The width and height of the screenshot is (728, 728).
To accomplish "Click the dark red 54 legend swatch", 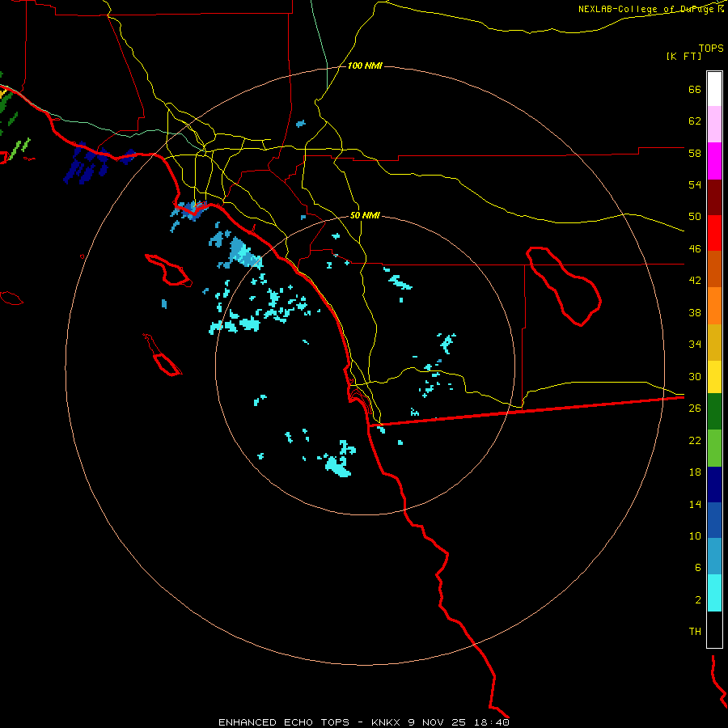I will [x=714, y=197].
